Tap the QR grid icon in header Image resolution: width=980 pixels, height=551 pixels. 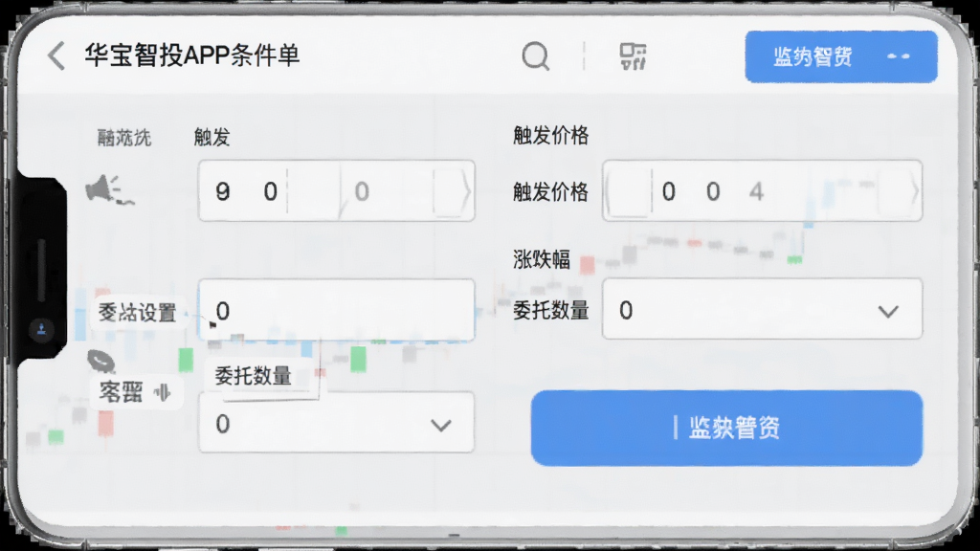pyautogui.click(x=633, y=56)
